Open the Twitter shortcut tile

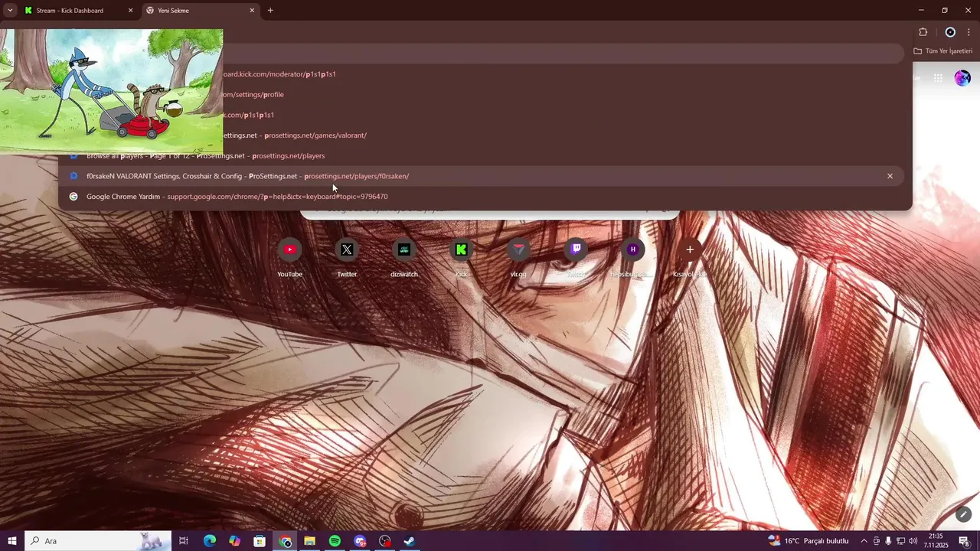pos(347,258)
